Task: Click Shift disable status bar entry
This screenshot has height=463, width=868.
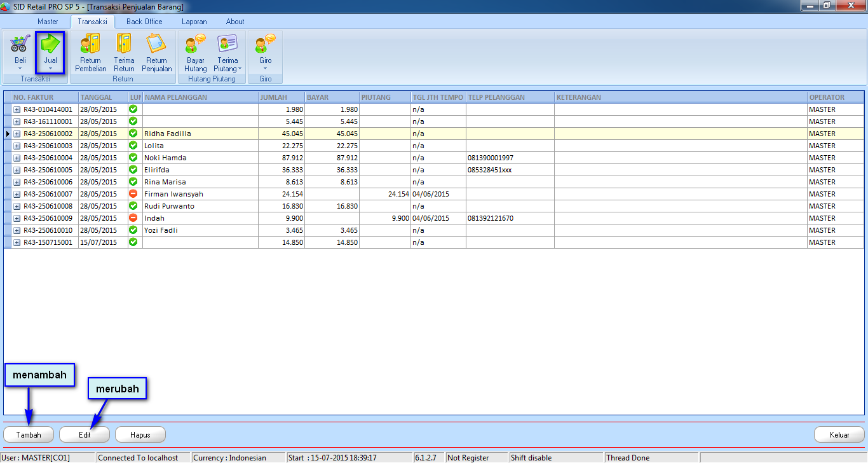Action: tap(556, 457)
